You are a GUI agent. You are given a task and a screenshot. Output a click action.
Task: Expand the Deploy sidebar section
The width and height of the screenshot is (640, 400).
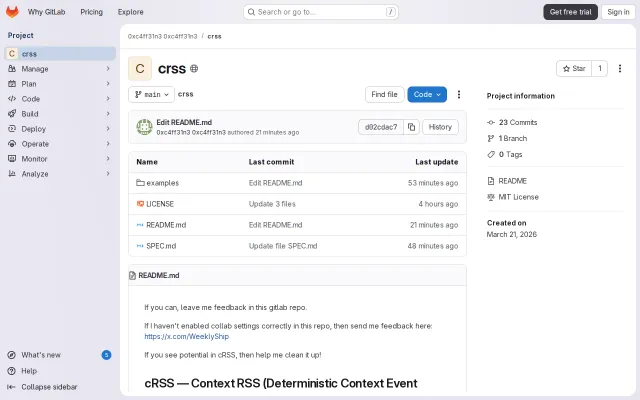click(108, 129)
